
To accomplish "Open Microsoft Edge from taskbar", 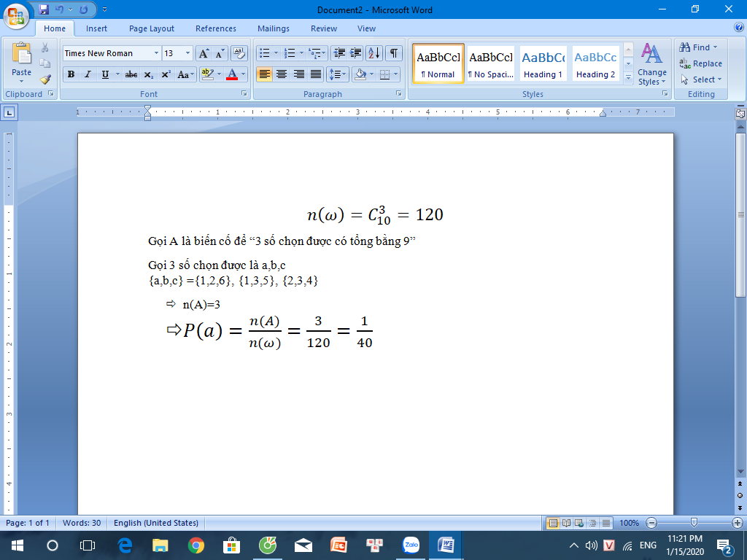I will click(125, 545).
